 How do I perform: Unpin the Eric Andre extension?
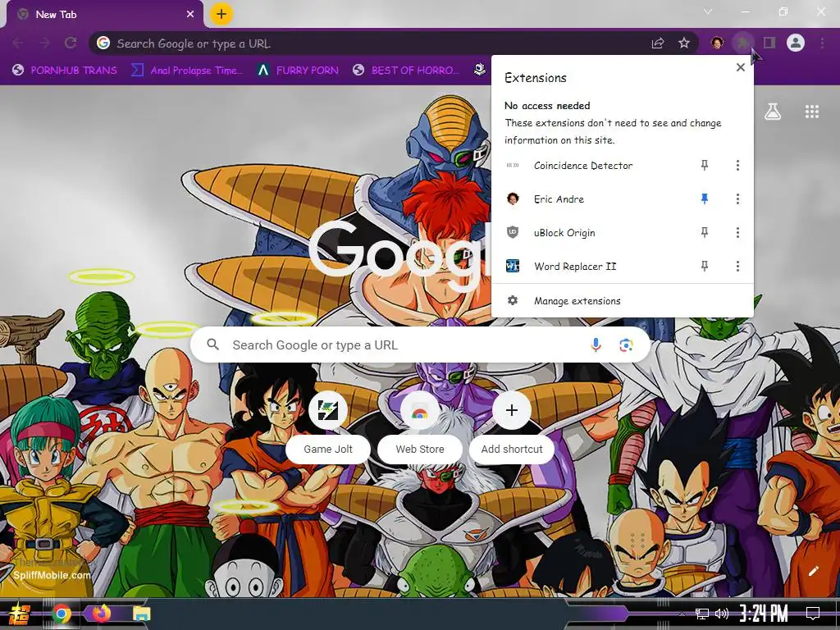pos(705,199)
